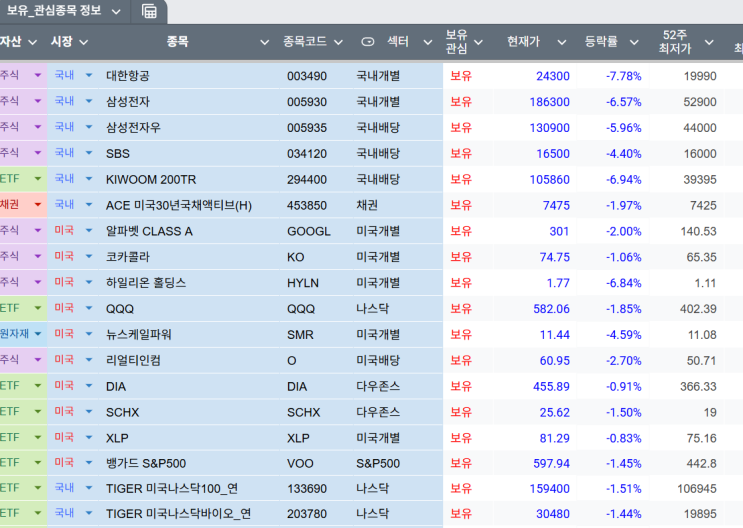Image resolution: width=743 pixels, height=528 pixels.
Task: Open filter arrow on 52주 최저가 header
Action: [709, 42]
